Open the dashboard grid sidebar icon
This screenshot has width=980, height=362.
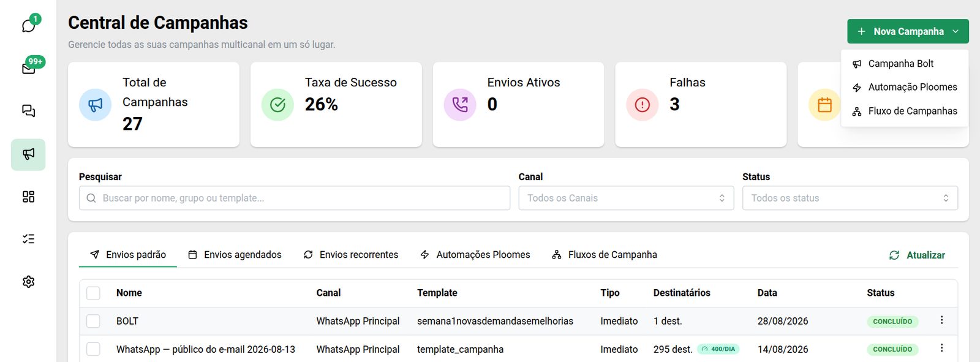click(x=28, y=197)
